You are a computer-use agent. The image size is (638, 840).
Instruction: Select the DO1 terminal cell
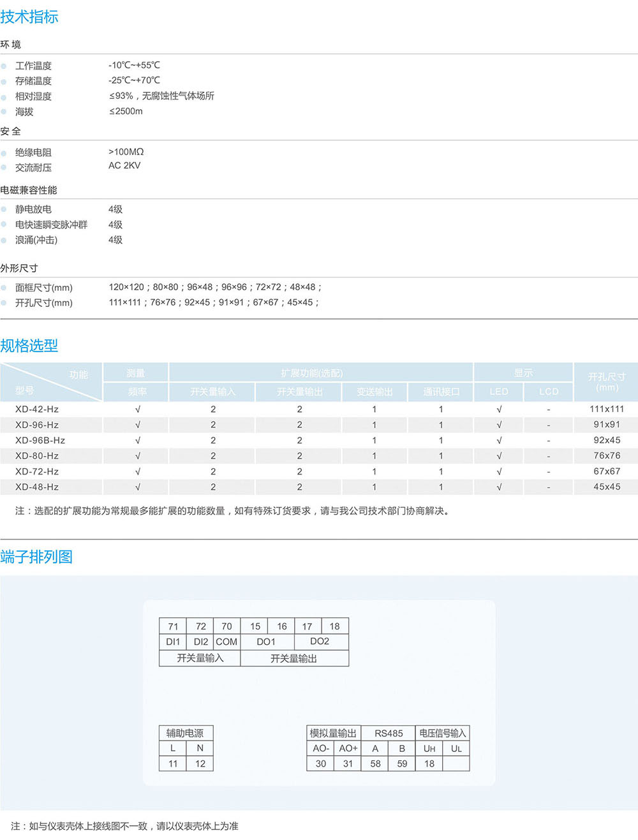pos(266,642)
